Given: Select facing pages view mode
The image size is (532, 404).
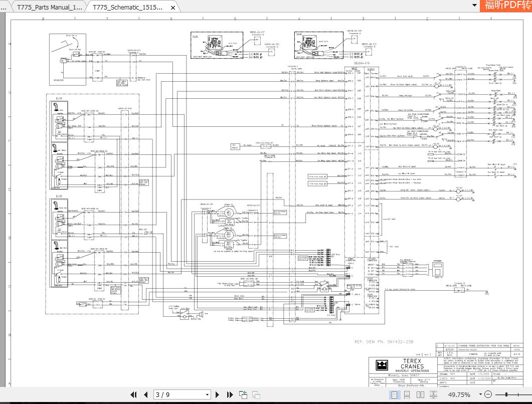Looking at the screenshot, I should [420, 394].
